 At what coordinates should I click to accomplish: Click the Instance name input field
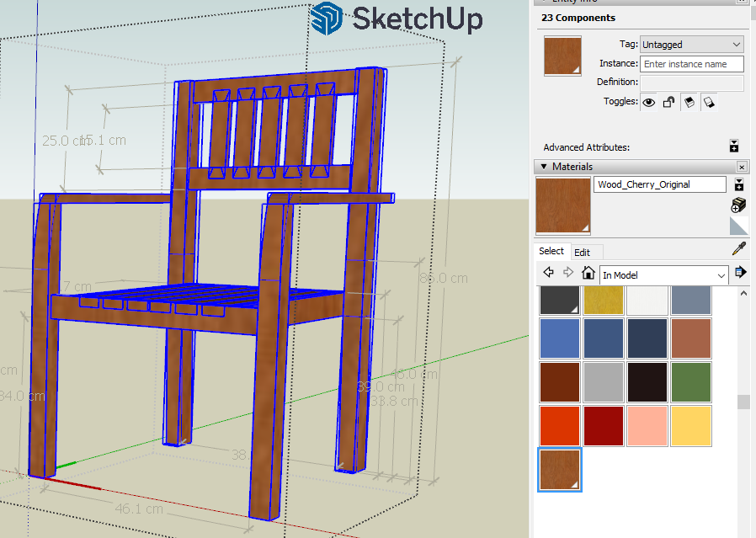point(691,64)
